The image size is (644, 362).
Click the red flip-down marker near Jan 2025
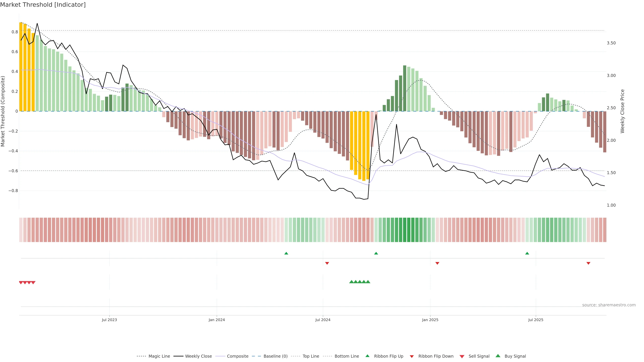point(437,263)
